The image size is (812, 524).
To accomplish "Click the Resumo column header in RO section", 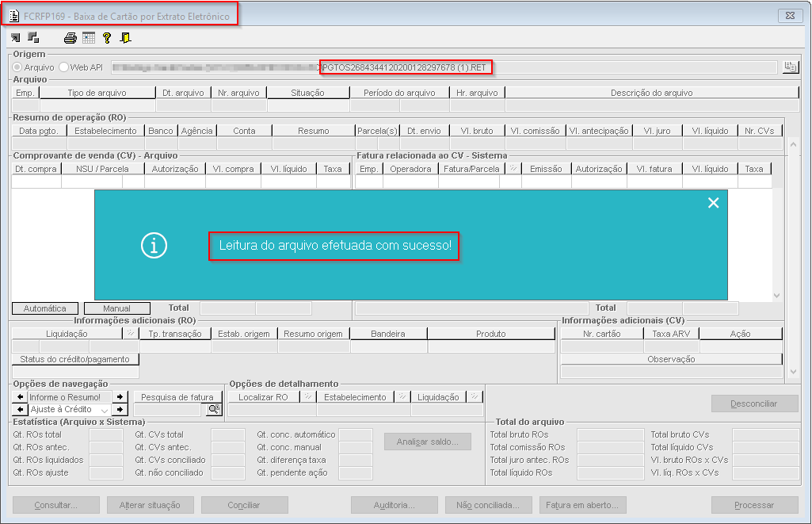I will tap(314, 131).
